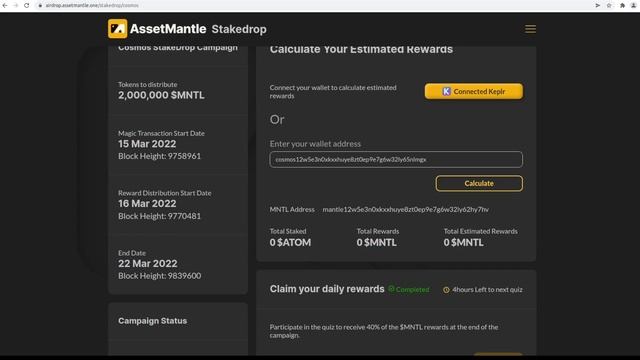
Task: Click the 2,000,000 $MNTL tokens value
Action: click(161, 95)
